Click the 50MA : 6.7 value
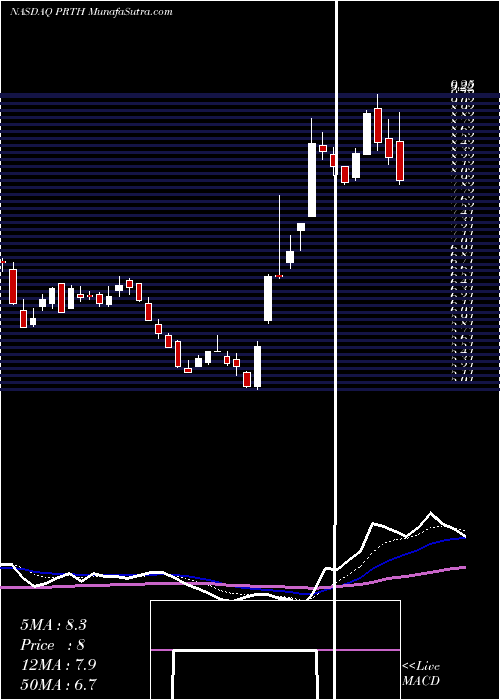Viewport: 500px width, 700px height. [x=58, y=684]
